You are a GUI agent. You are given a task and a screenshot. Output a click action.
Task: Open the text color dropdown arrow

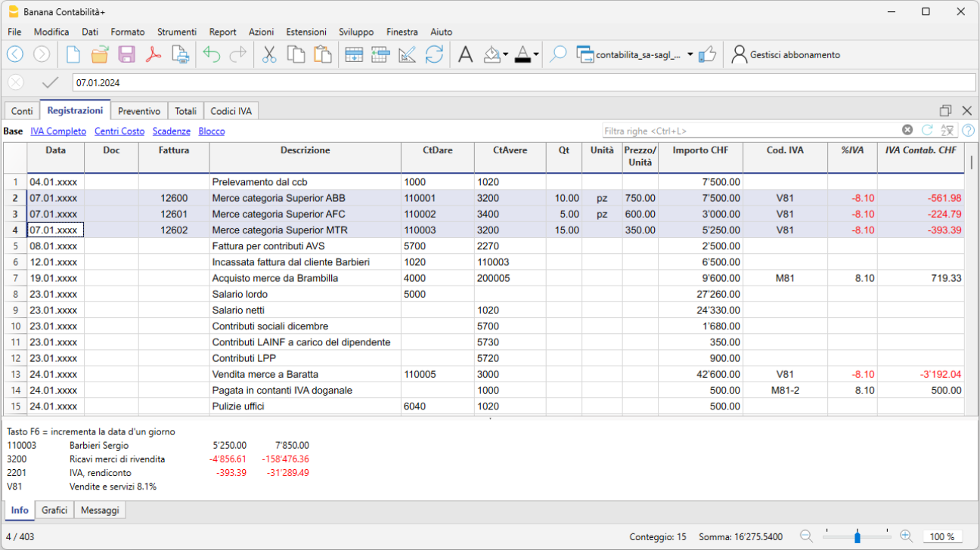(x=536, y=54)
